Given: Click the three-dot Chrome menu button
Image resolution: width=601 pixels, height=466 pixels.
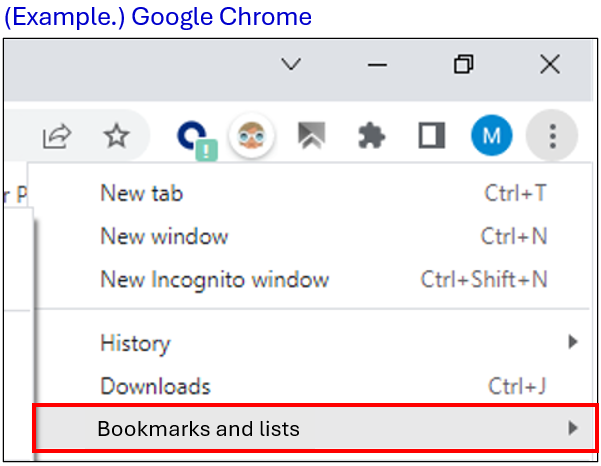Looking at the screenshot, I should [552, 137].
